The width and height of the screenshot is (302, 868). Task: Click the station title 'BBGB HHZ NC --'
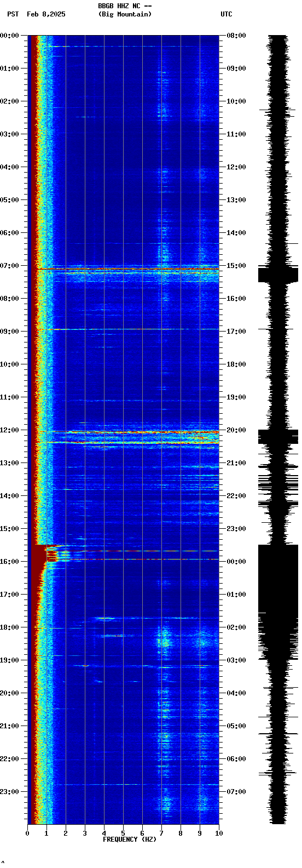[125, 6]
